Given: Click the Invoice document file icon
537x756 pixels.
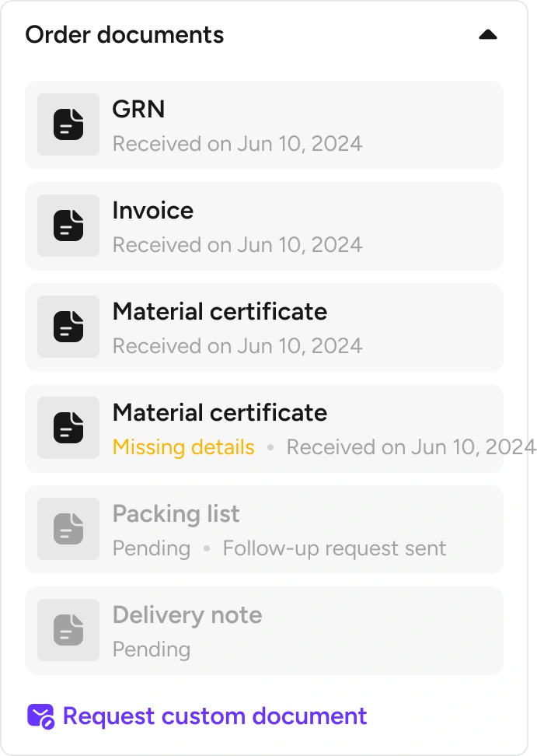Looking at the screenshot, I should tap(68, 226).
